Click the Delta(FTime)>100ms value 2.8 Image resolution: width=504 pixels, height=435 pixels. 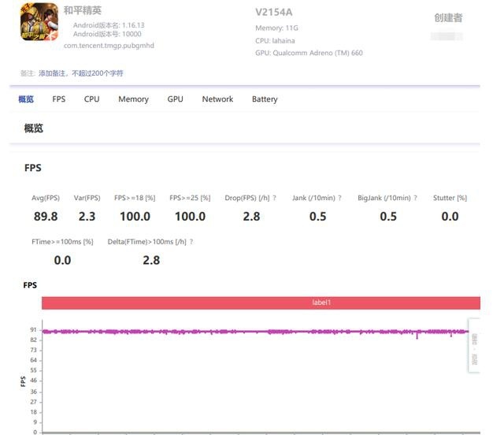pos(151,260)
